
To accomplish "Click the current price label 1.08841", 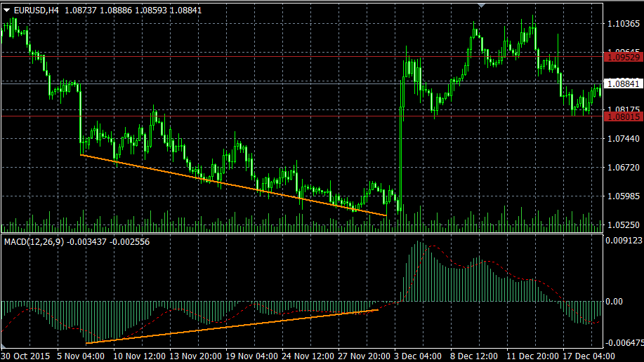I will [x=624, y=83].
